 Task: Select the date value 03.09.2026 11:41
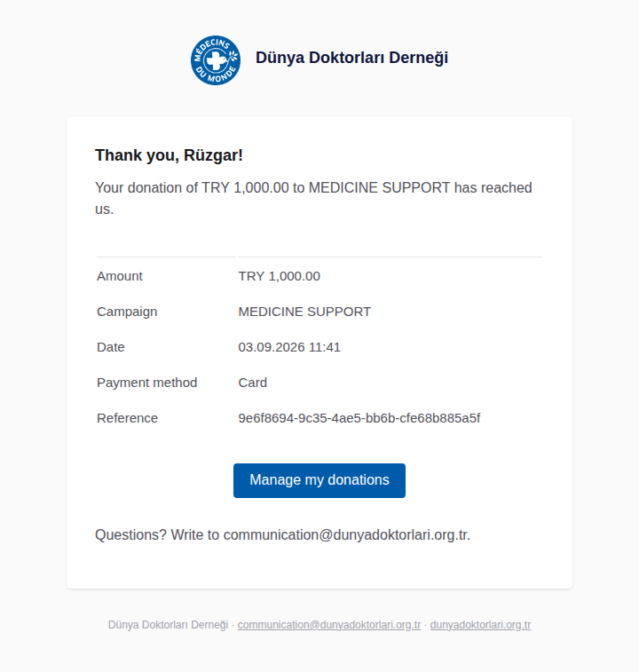point(289,347)
